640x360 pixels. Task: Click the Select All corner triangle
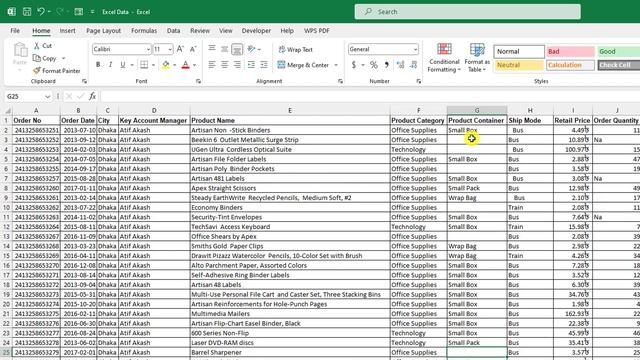pyautogui.click(x=8, y=111)
